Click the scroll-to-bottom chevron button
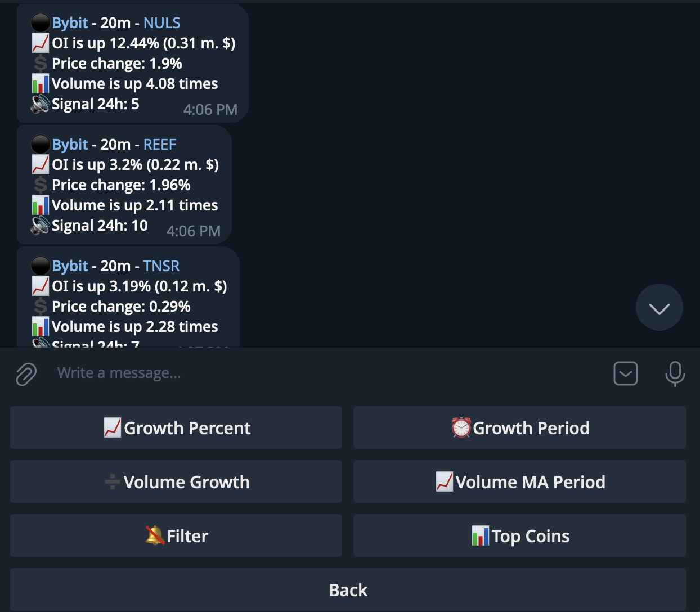This screenshot has width=700, height=612. point(659,307)
